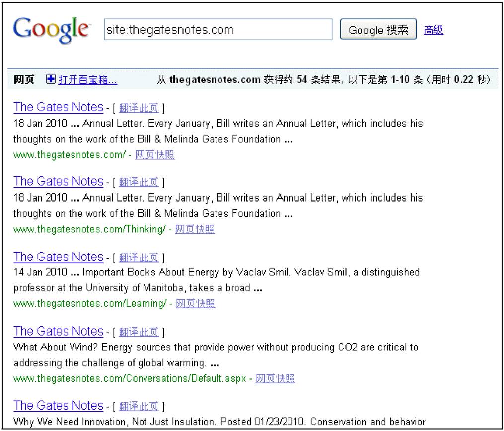Viewport: 504px width, 431px height.
Task: Click 翻译此页 for the Thinking result
Action: pyautogui.click(x=139, y=182)
